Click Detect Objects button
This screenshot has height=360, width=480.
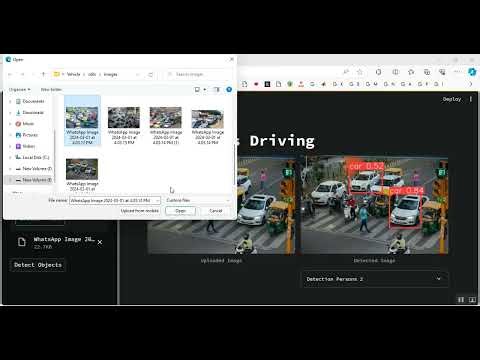pos(38,265)
